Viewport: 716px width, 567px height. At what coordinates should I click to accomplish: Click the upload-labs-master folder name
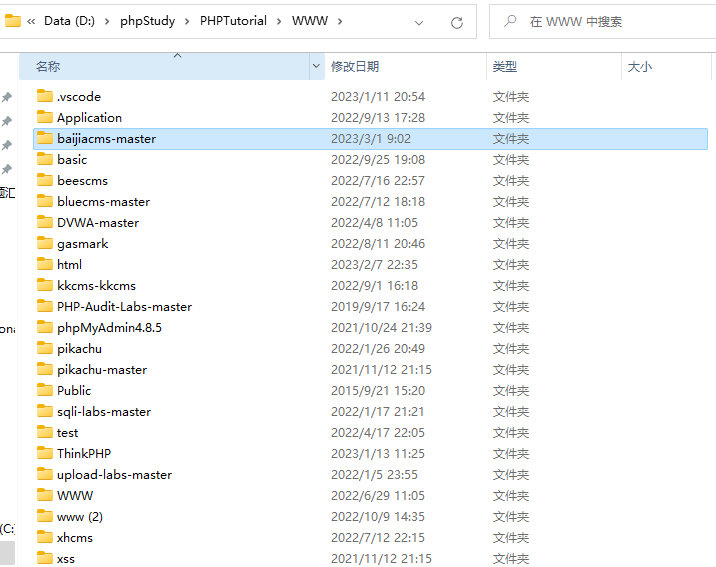tap(114, 475)
